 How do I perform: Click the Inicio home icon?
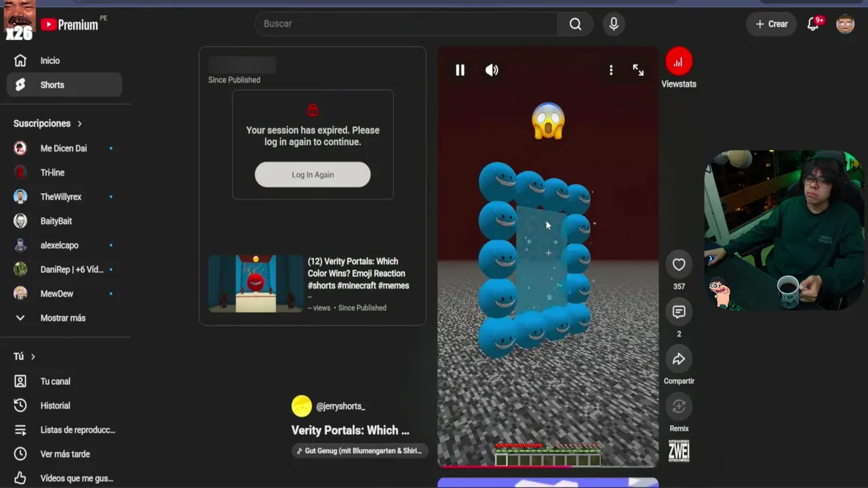pos(20,61)
